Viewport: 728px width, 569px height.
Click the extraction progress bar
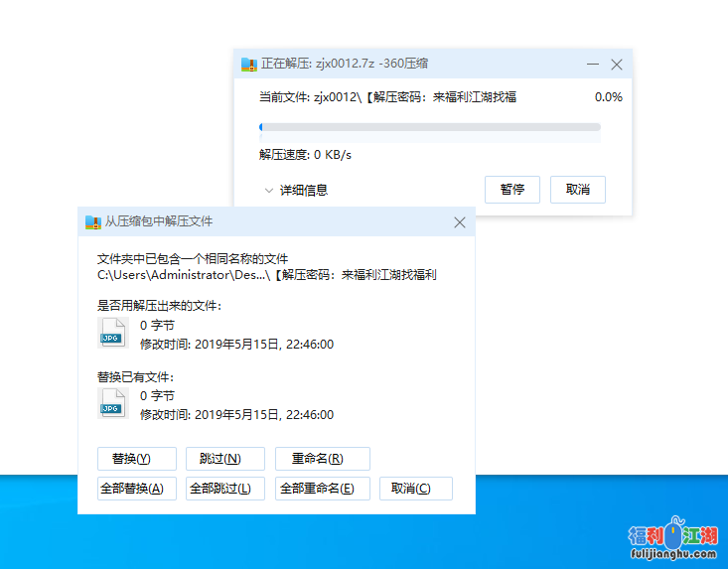point(429,127)
